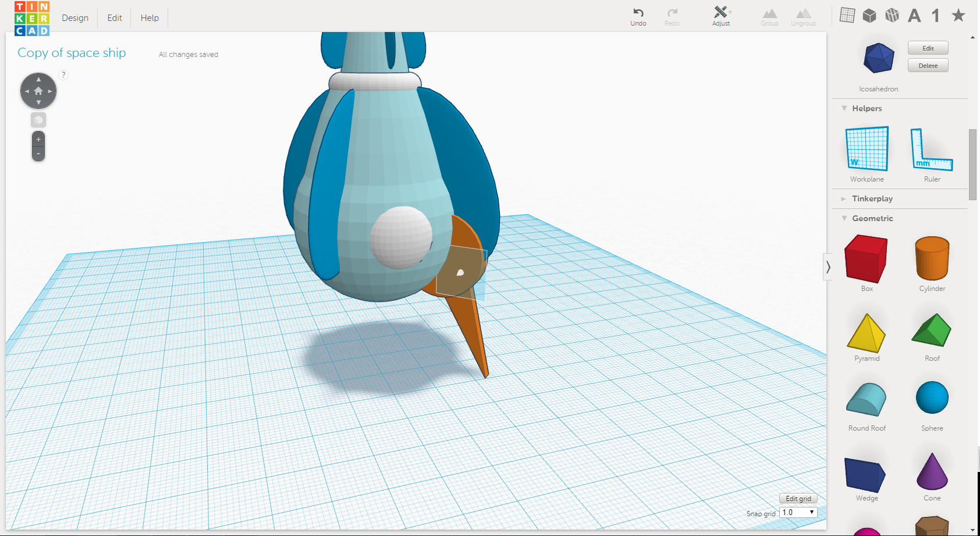980x536 pixels.
Task: Collapse the shapes side panel chevron
Action: 828,267
